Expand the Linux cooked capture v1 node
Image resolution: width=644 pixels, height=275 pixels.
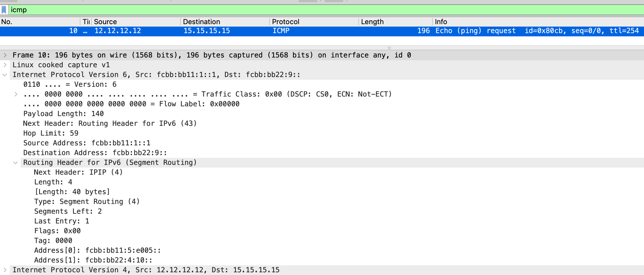click(x=5, y=65)
